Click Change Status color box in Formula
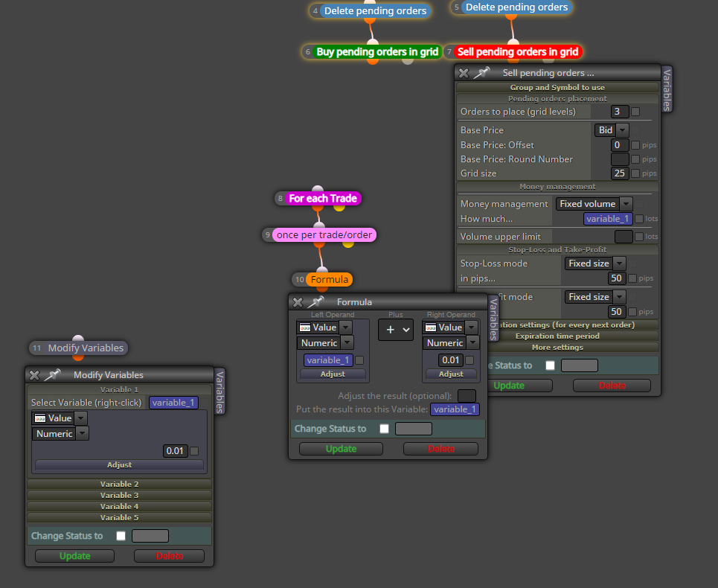Viewport: 718px width, 588px height. click(414, 429)
